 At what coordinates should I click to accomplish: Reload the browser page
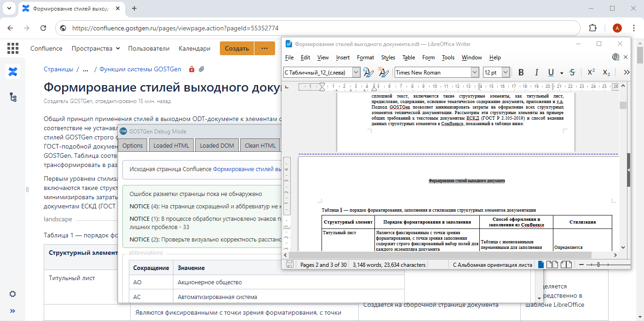(43, 28)
